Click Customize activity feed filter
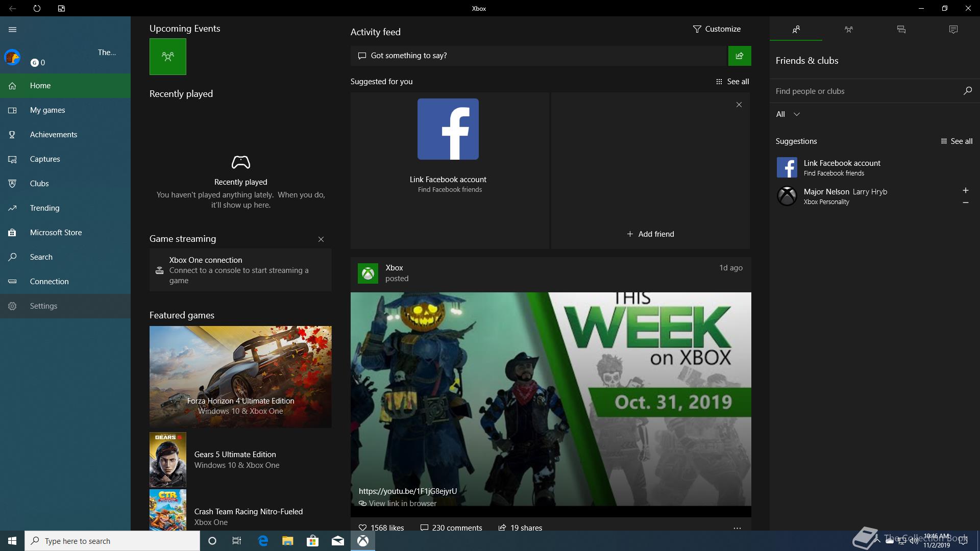Viewport: 980px width, 551px height. click(x=717, y=29)
